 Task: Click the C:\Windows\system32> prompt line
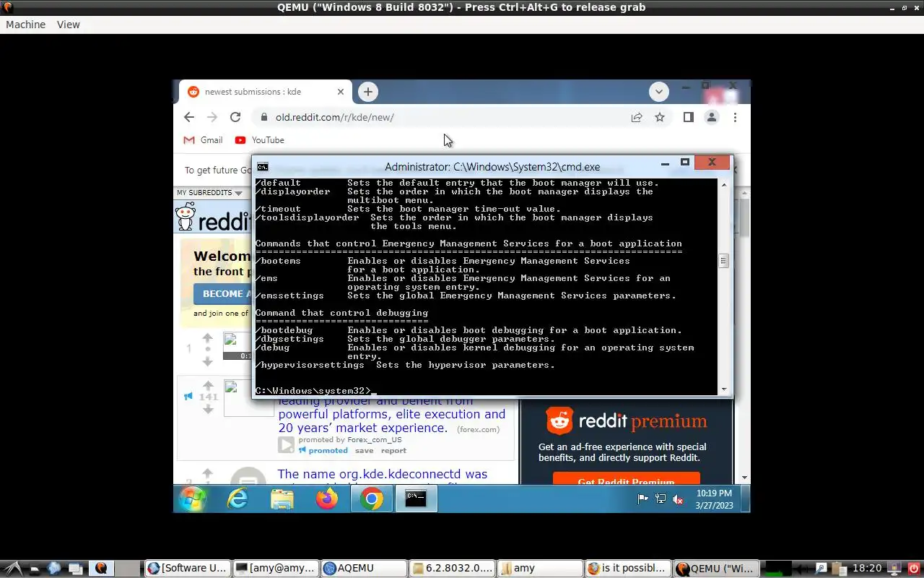pyautogui.click(x=315, y=391)
